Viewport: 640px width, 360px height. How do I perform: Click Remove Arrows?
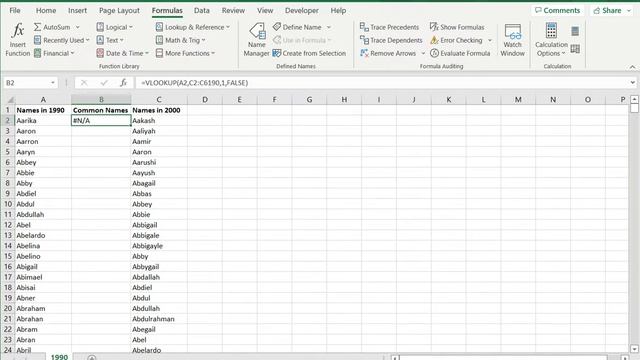[388, 53]
